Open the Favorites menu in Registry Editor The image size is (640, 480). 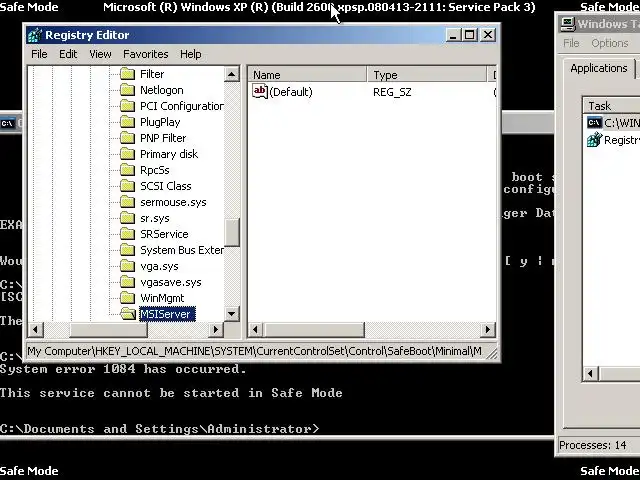pyautogui.click(x=146, y=54)
